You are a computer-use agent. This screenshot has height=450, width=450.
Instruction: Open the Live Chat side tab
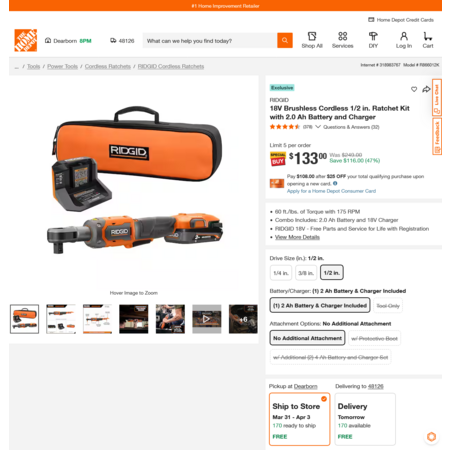coord(437,97)
